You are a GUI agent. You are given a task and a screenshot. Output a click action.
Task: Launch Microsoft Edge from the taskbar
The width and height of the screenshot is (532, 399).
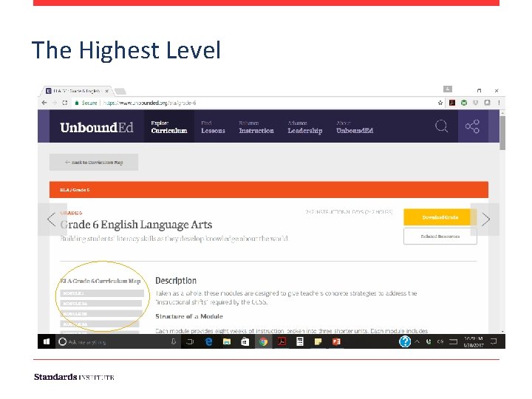[x=208, y=341]
